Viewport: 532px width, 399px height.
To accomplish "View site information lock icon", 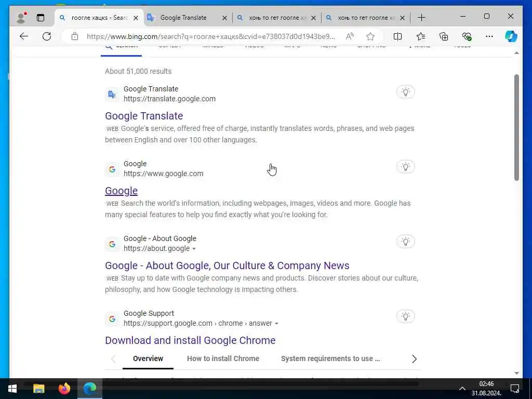I will [x=75, y=36].
